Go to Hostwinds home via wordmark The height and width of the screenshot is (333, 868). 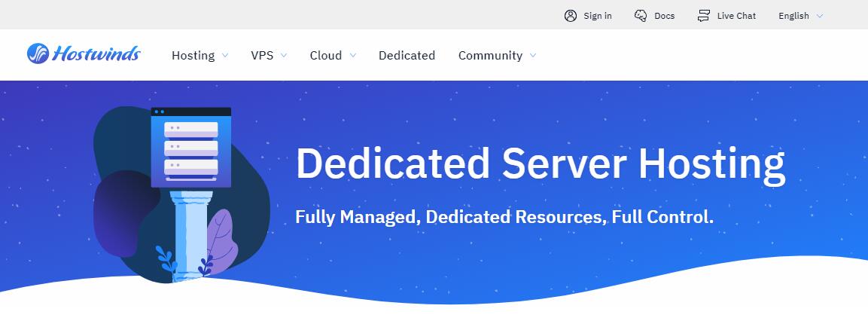[96, 53]
